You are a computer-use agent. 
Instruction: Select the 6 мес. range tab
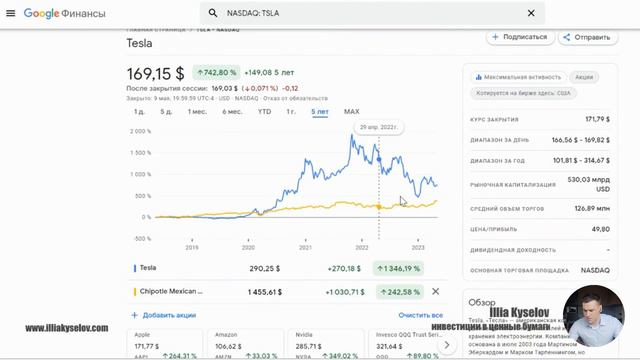232,111
